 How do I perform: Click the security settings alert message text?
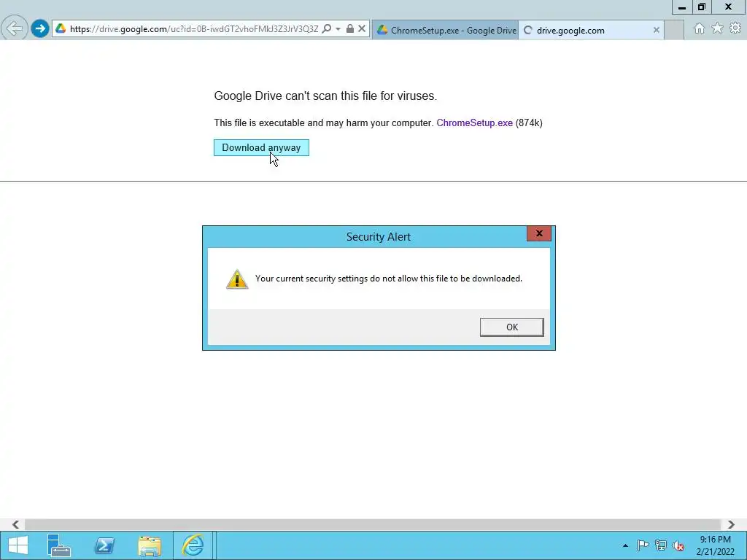point(389,279)
